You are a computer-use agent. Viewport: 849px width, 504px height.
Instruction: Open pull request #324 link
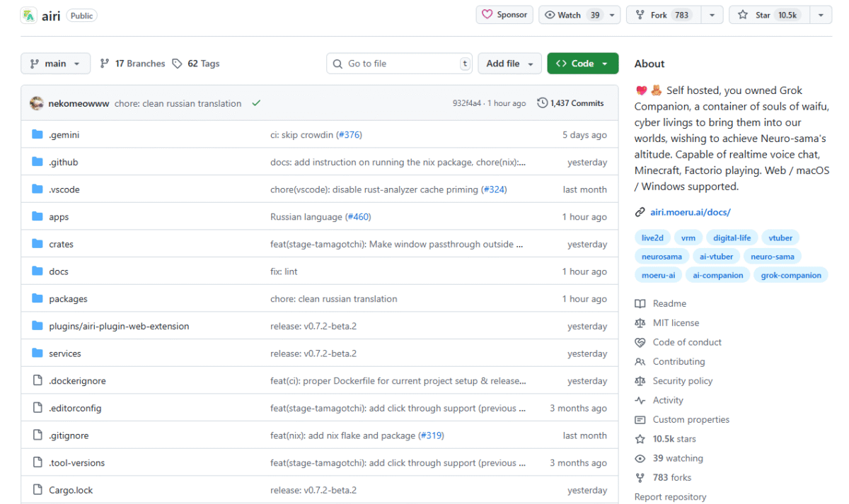pos(494,189)
